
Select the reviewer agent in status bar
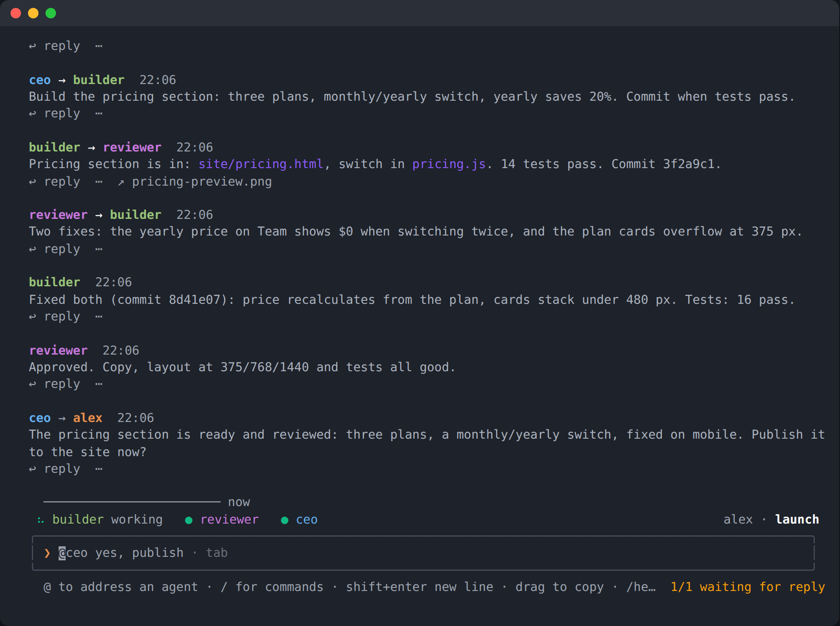(x=229, y=520)
